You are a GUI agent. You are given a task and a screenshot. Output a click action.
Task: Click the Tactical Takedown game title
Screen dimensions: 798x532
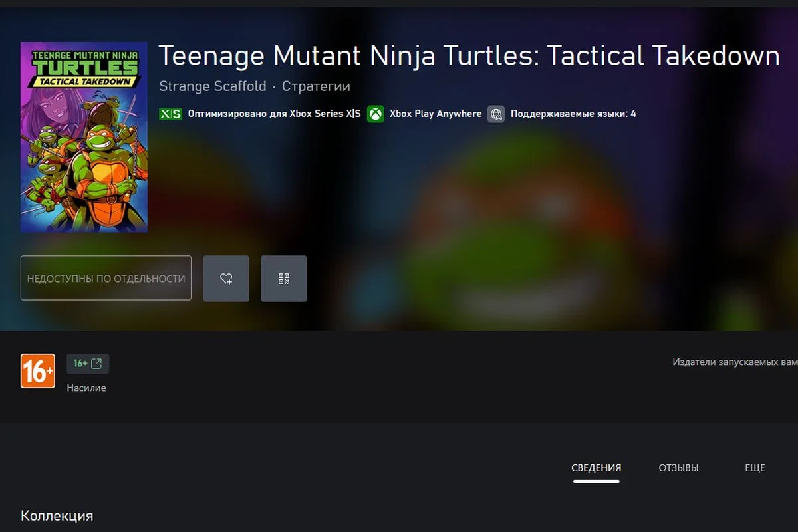tap(469, 56)
